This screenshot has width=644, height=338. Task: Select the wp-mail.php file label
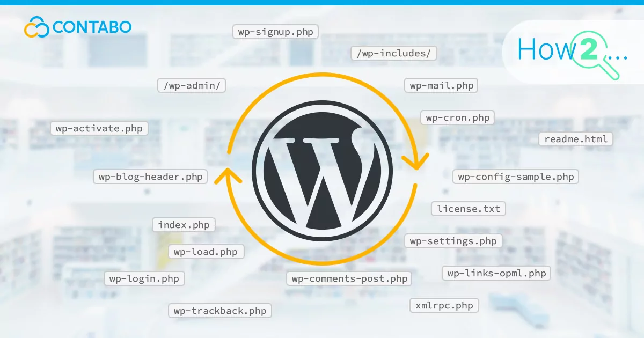[x=441, y=85]
